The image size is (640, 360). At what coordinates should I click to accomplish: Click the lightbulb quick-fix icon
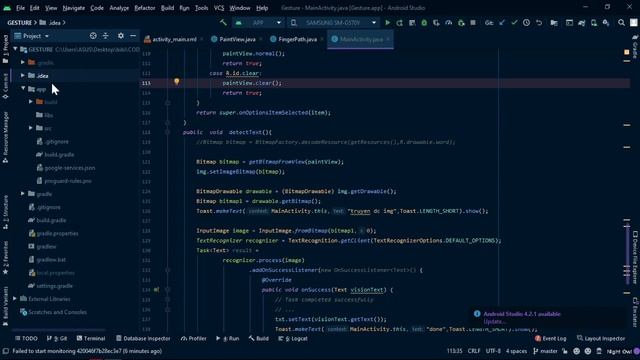(x=177, y=82)
